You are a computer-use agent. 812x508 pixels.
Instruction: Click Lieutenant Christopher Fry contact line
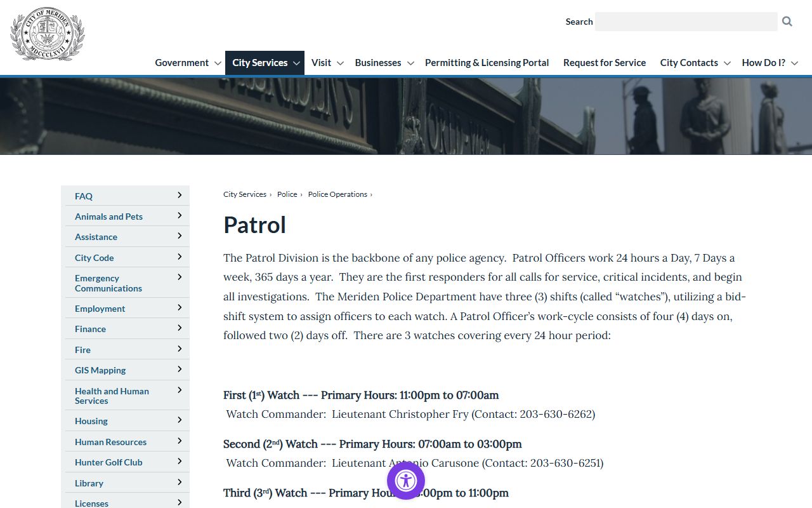coord(410,414)
